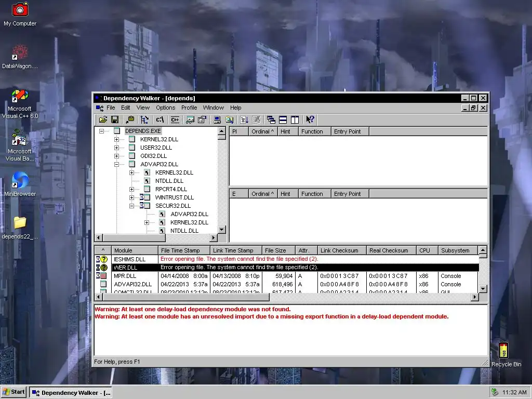
Task: Click the Tile Vertically icon
Action: 295,119
